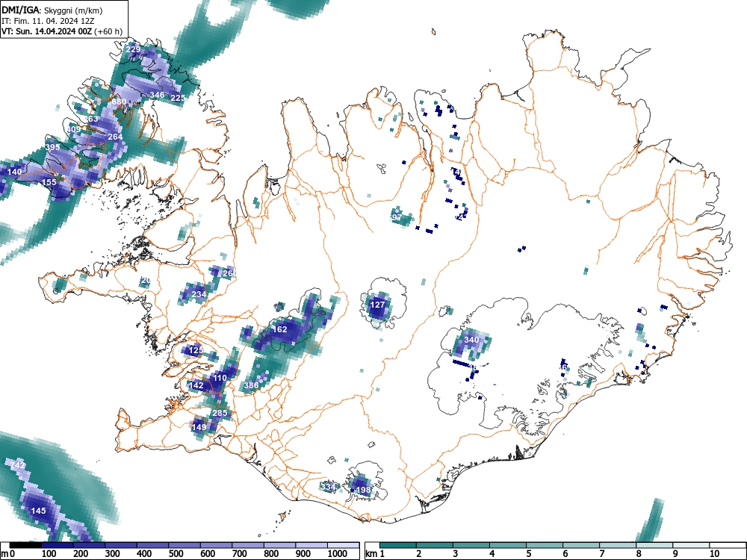Click the map label 198 in the south
Image resolution: width=747 pixels, height=560 pixels.
click(363, 490)
